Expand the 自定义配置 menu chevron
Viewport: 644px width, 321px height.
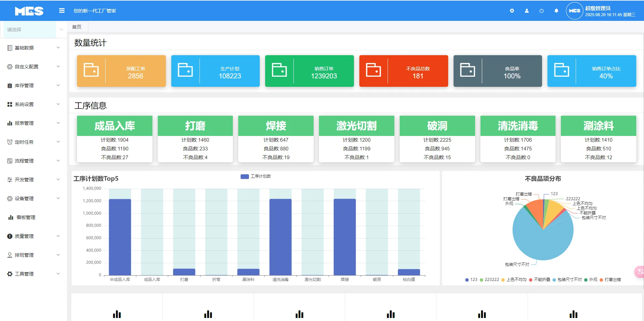click(x=58, y=67)
